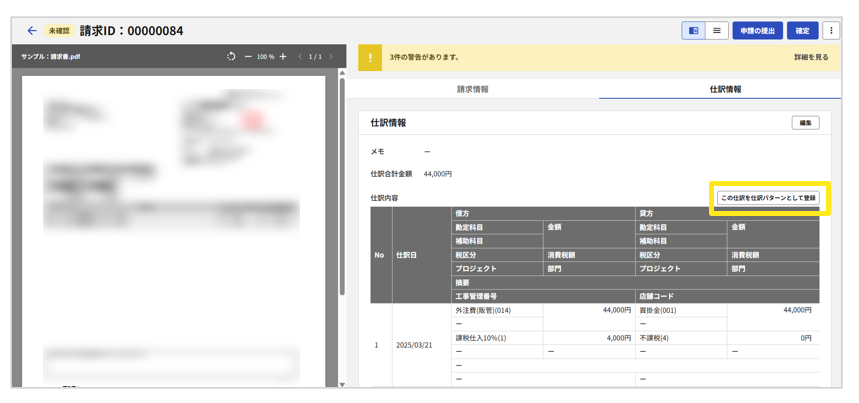Image resolution: width=859 pixels, height=403 pixels.
Task: Click この仕訳を仕訳パターンとして登録 button
Action: (x=768, y=198)
